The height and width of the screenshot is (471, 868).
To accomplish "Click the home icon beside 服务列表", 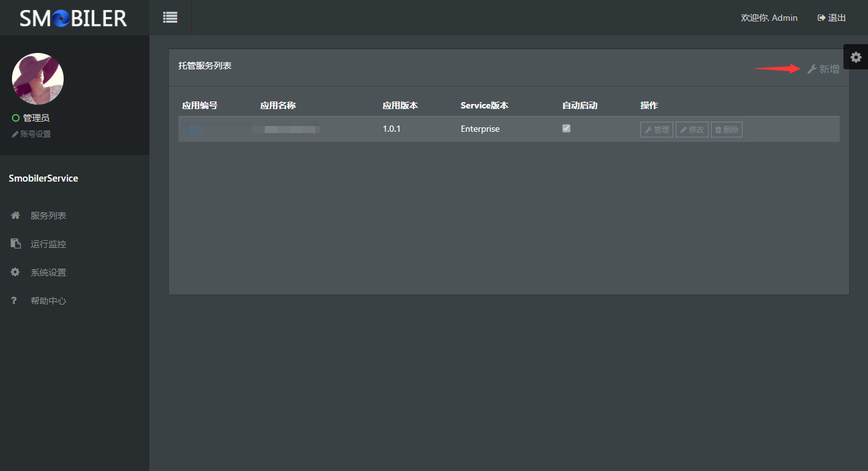I will click(16, 215).
